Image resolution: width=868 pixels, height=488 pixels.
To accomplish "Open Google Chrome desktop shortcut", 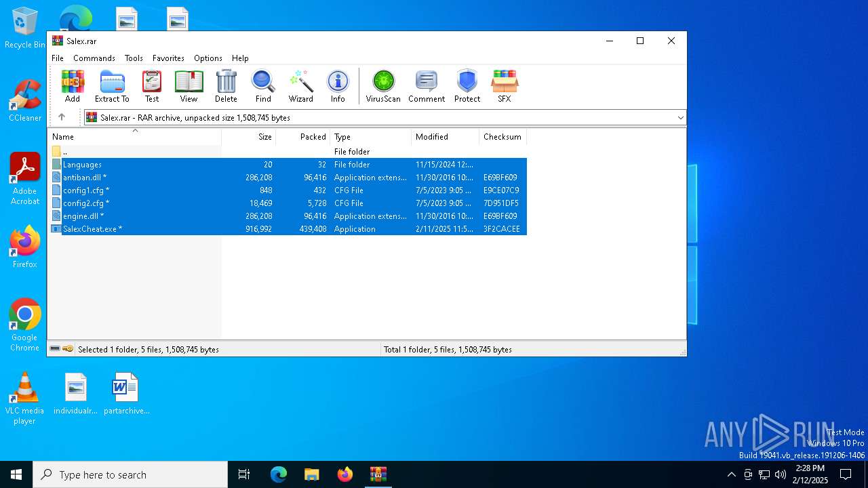I will pyautogui.click(x=25, y=325).
